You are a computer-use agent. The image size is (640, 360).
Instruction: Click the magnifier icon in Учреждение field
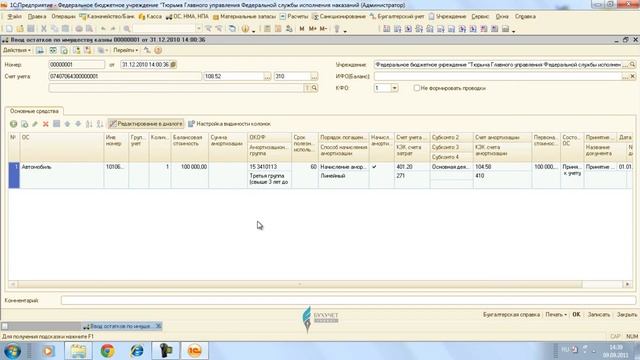coord(632,64)
